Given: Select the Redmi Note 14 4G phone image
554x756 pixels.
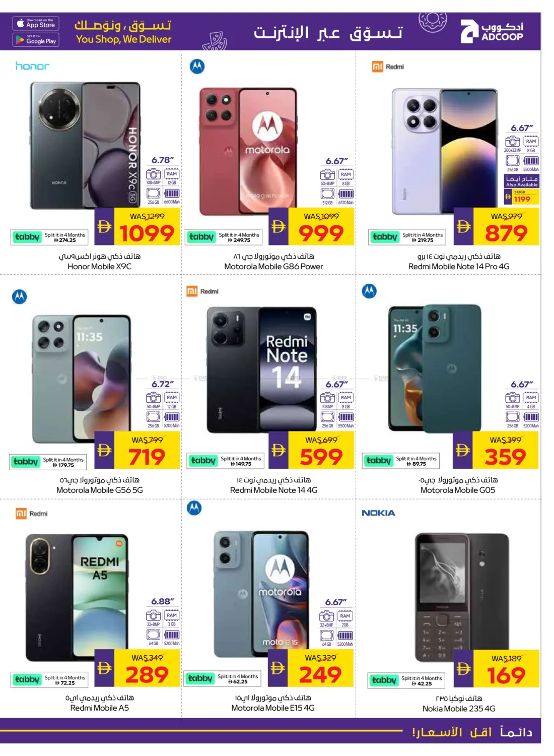Looking at the screenshot, I should pos(262,370).
